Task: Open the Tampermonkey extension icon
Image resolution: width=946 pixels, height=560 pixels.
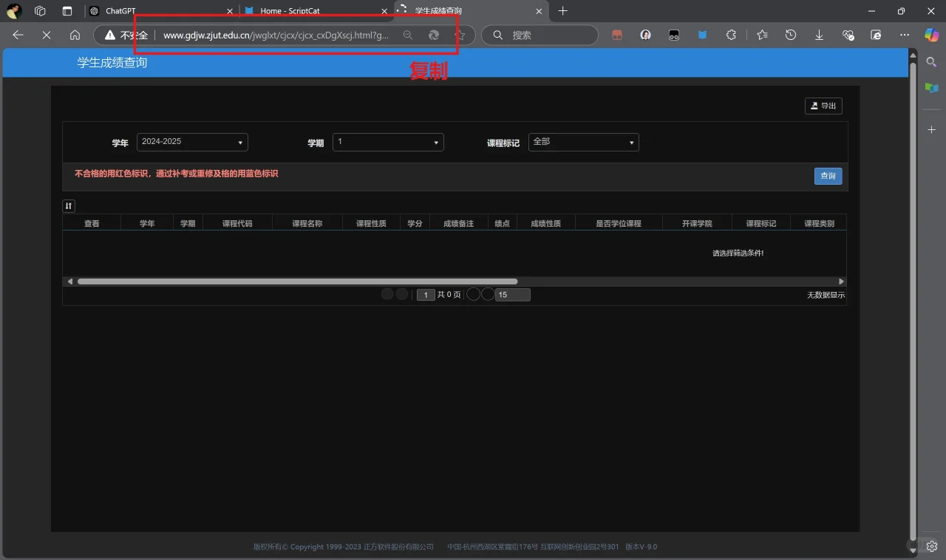Action: [674, 35]
